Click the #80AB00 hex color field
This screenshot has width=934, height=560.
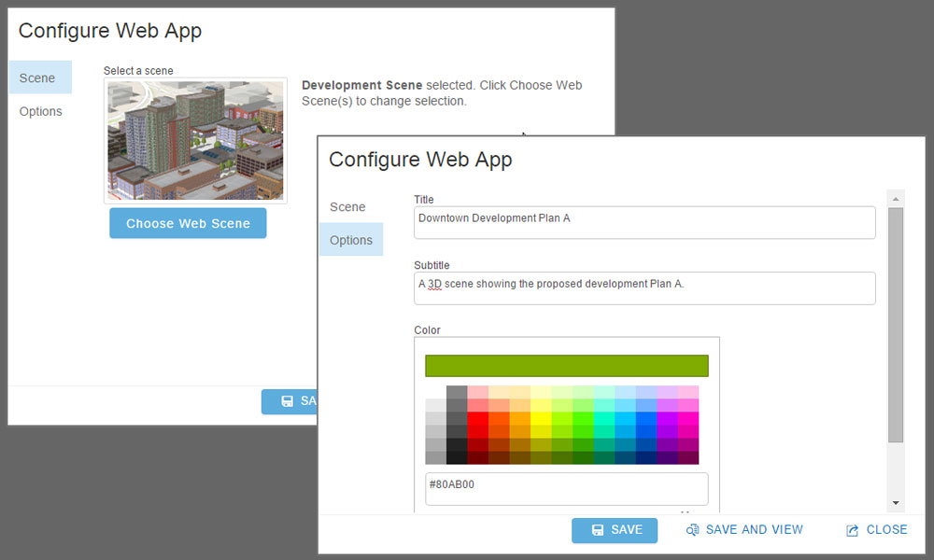click(566, 488)
